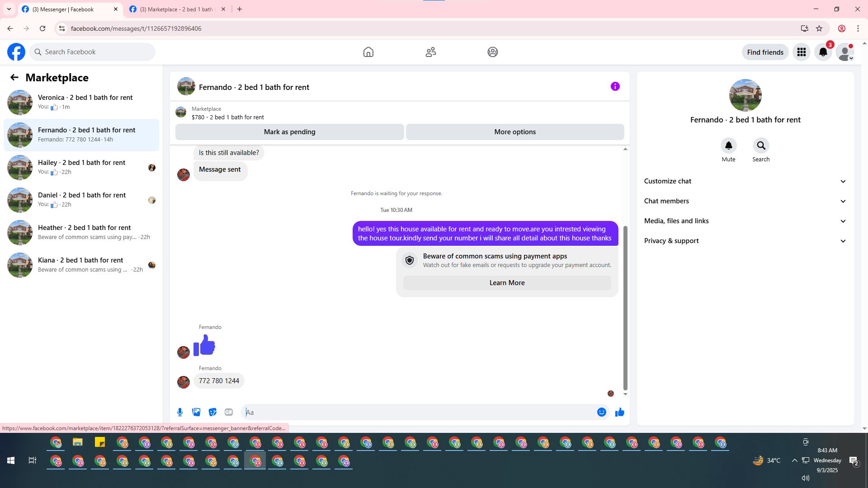Expand Chat members section

point(745,201)
